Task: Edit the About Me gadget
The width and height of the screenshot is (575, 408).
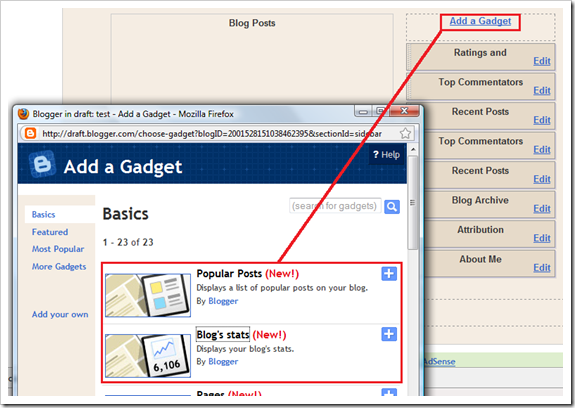Action: (x=542, y=268)
